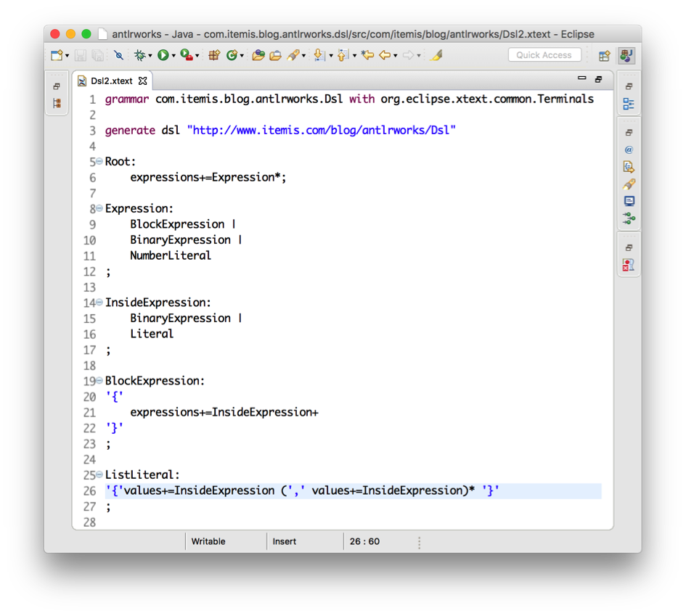Image resolution: width=686 pixels, height=616 pixels.
Task: Click the Save floppy disk icon
Action: coord(80,55)
